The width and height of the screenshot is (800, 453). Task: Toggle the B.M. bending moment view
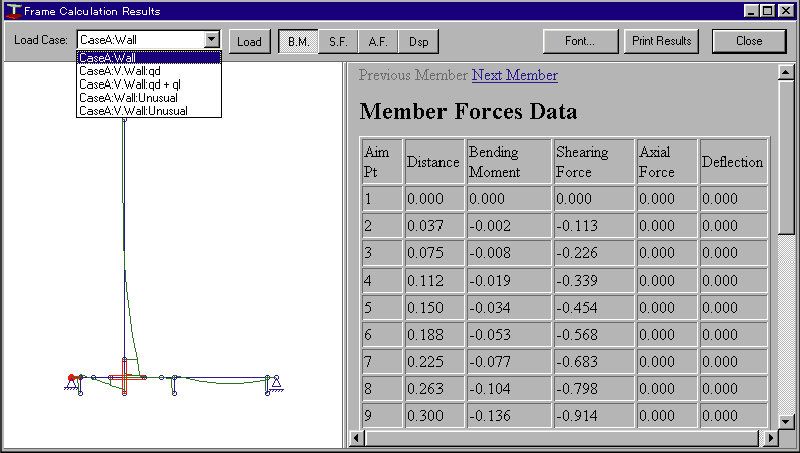coord(298,41)
